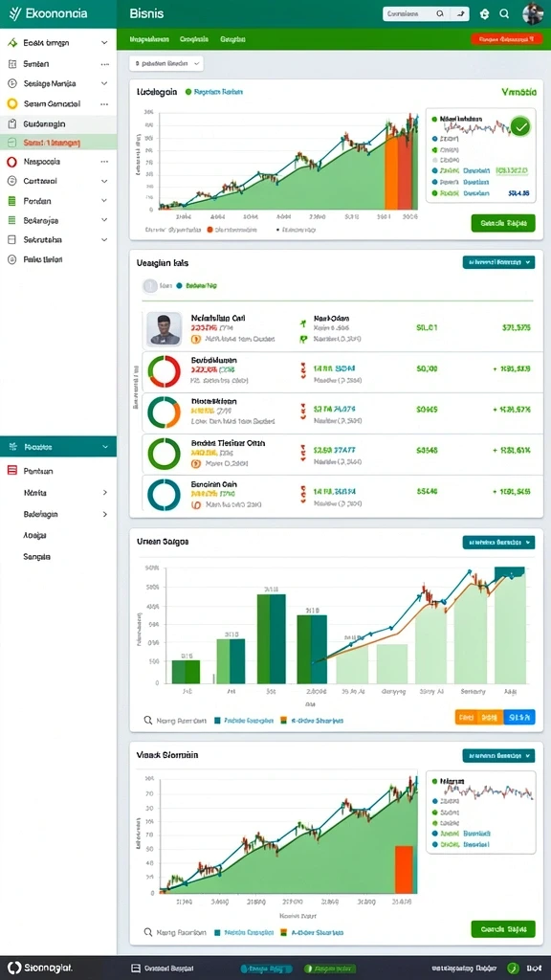Click the hexagon settings icon in the header
The width and height of the screenshot is (551, 980).
point(483,13)
